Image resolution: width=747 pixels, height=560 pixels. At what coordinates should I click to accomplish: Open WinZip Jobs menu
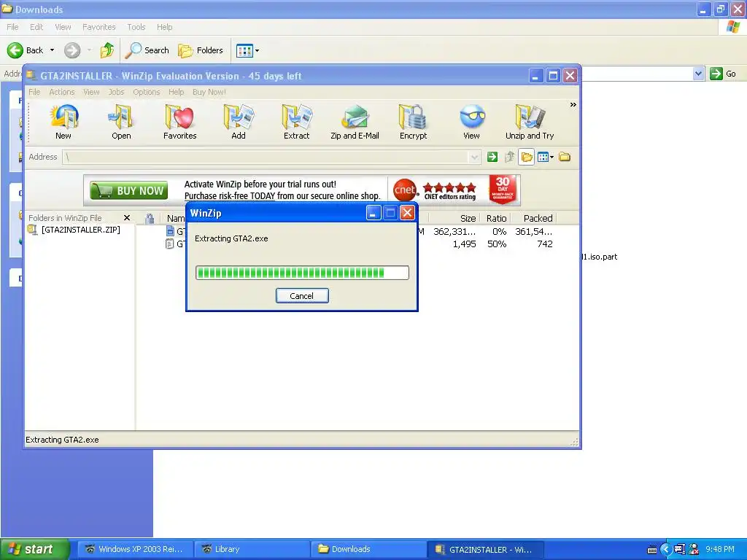pyautogui.click(x=116, y=92)
